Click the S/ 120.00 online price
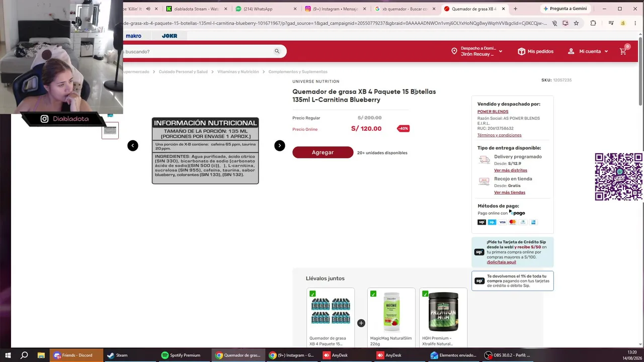This screenshot has height=362, width=644. point(366,129)
